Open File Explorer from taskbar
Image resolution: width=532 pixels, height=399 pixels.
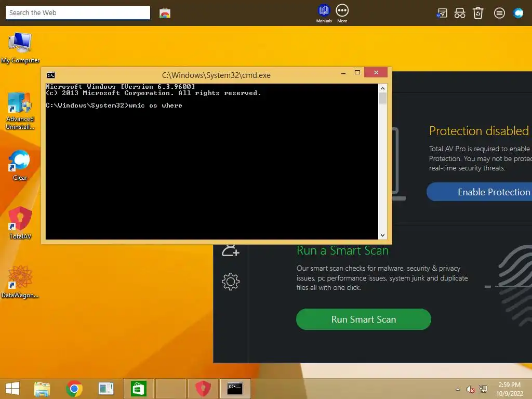tap(42, 389)
